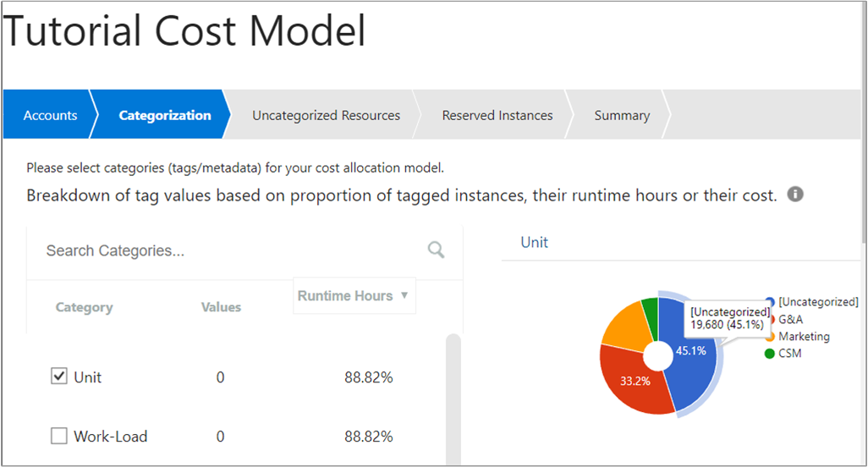The height and width of the screenshot is (467, 868).
Task: Click the Values column header
Action: click(x=221, y=307)
